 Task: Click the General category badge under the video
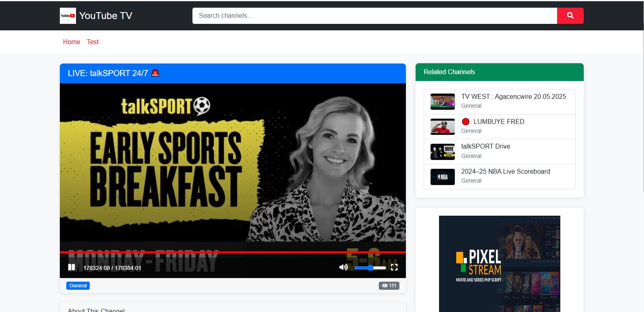tap(78, 286)
